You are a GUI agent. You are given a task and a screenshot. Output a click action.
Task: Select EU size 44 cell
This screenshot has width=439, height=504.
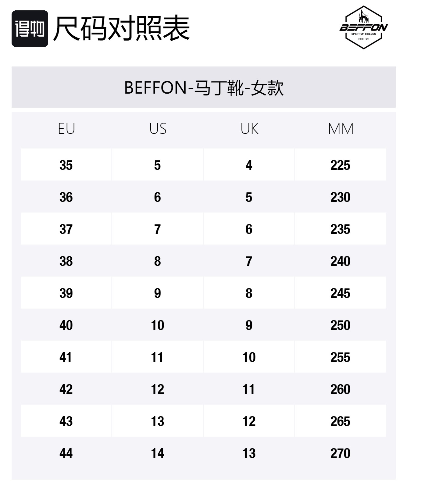[66, 453]
